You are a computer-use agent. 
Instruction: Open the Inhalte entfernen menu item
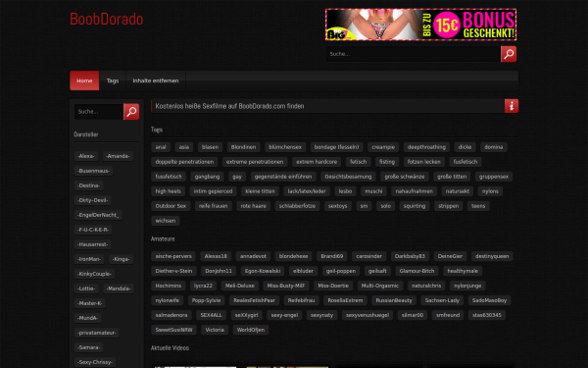(156, 80)
